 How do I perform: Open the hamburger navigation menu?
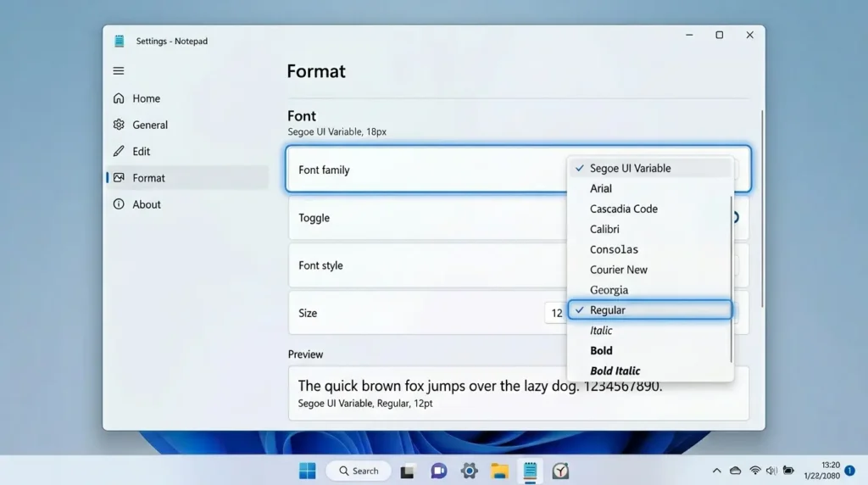[119, 71]
